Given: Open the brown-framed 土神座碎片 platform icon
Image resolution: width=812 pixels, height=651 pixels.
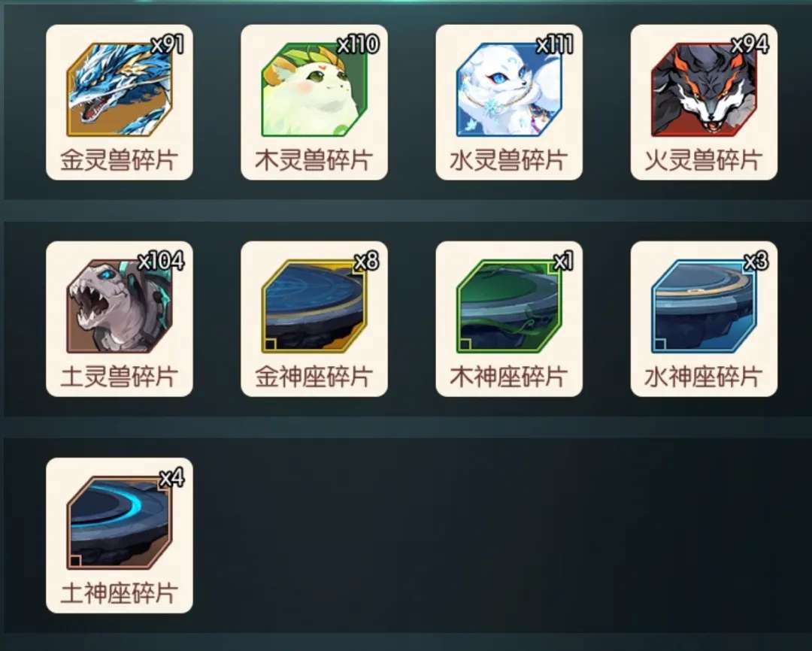Looking at the screenshot, I should (x=119, y=522).
